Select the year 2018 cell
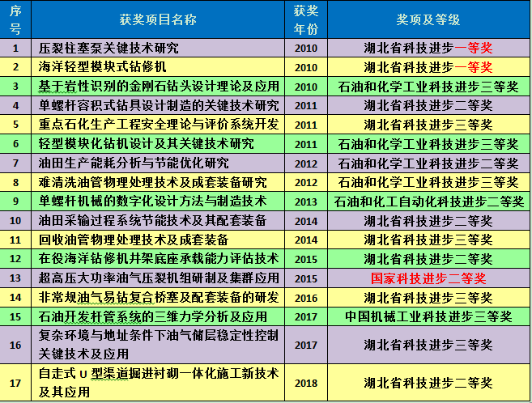 (306, 383)
